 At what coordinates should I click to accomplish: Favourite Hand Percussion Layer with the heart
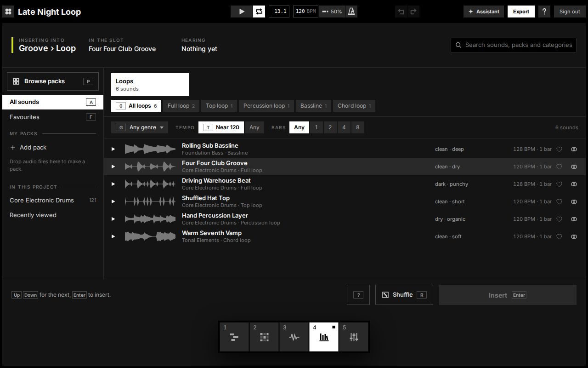click(x=559, y=219)
